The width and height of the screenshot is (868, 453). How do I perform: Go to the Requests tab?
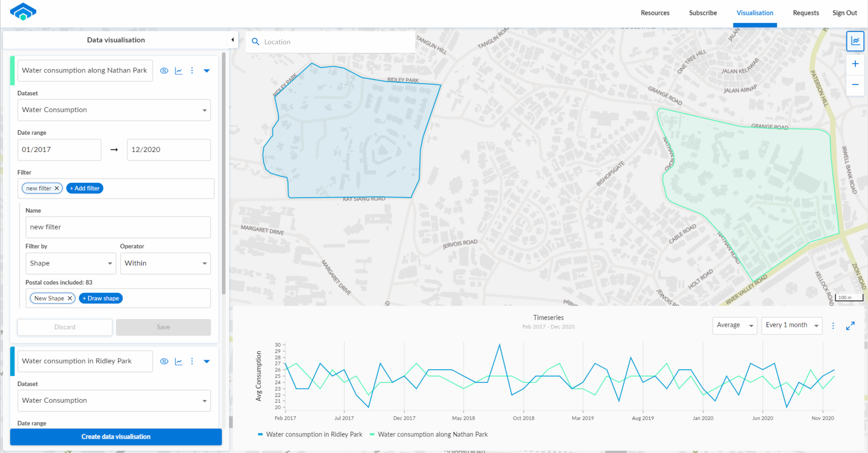click(x=805, y=13)
